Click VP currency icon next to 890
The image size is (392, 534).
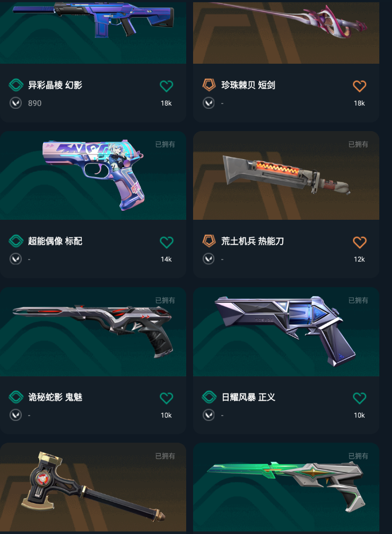point(16,103)
